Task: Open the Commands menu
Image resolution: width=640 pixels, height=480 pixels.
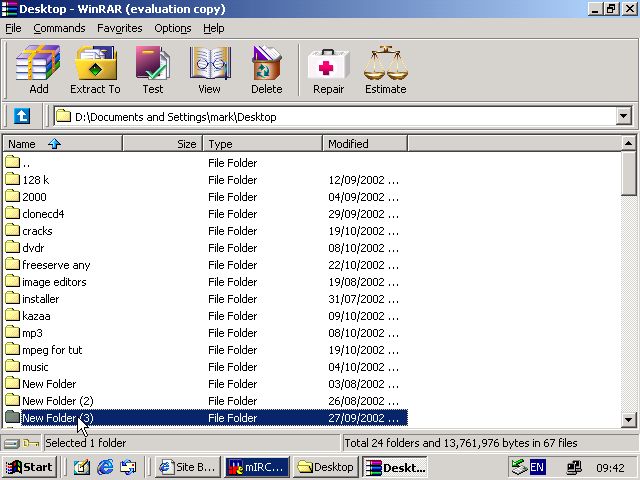Action: (x=59, y=28)
